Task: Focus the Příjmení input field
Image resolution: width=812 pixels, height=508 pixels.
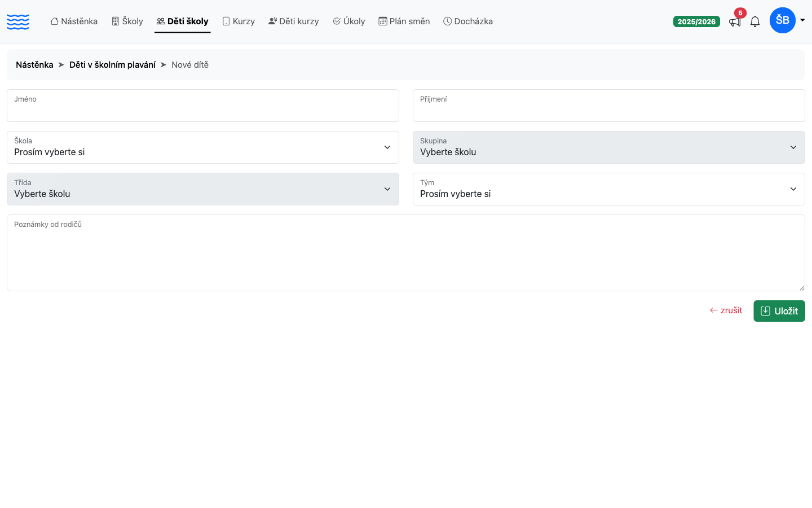Action: (609, 106)
